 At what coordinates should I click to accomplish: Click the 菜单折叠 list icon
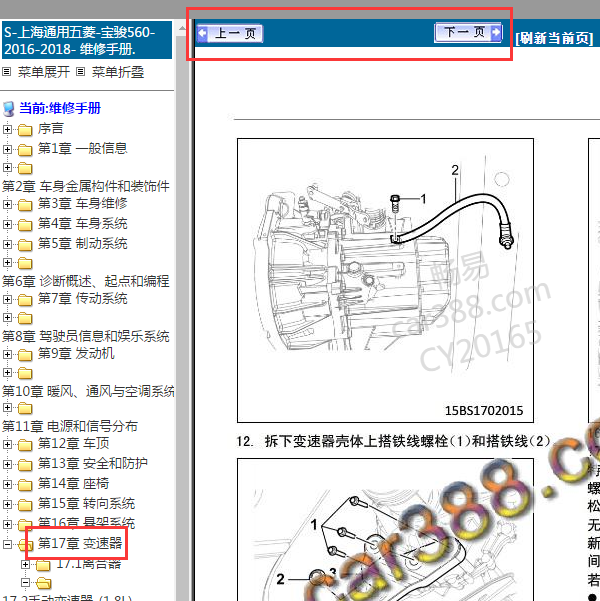point(80,72)
